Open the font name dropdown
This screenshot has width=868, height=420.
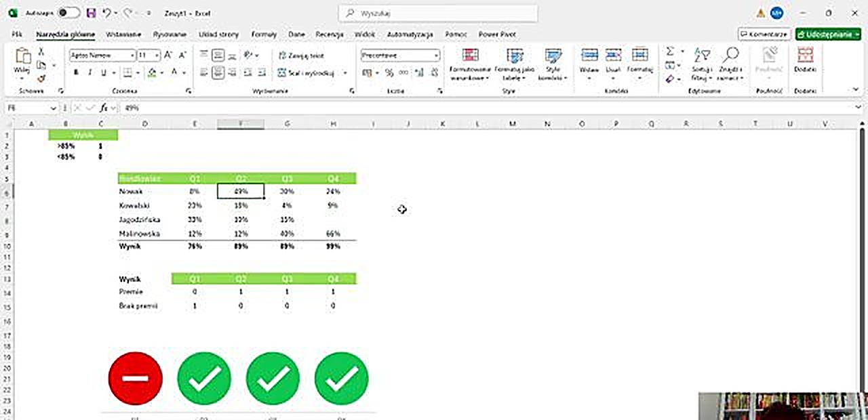point(133,55)
